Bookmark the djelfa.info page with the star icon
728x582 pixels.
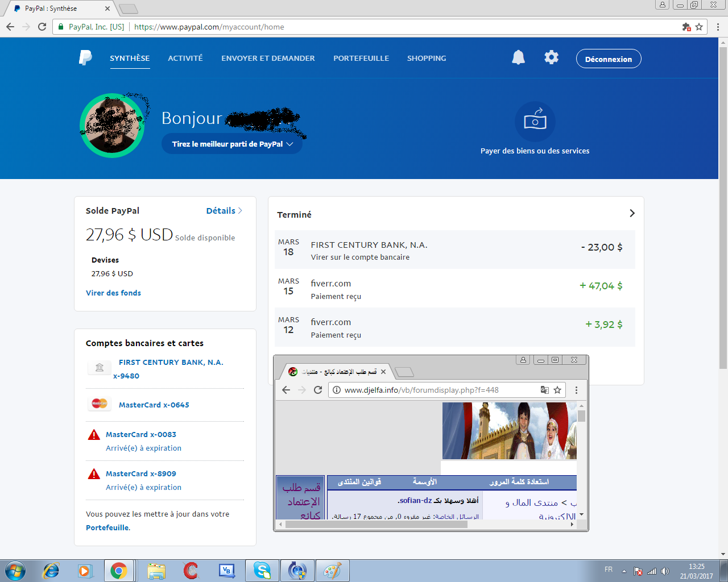click(x=557, y=390)
